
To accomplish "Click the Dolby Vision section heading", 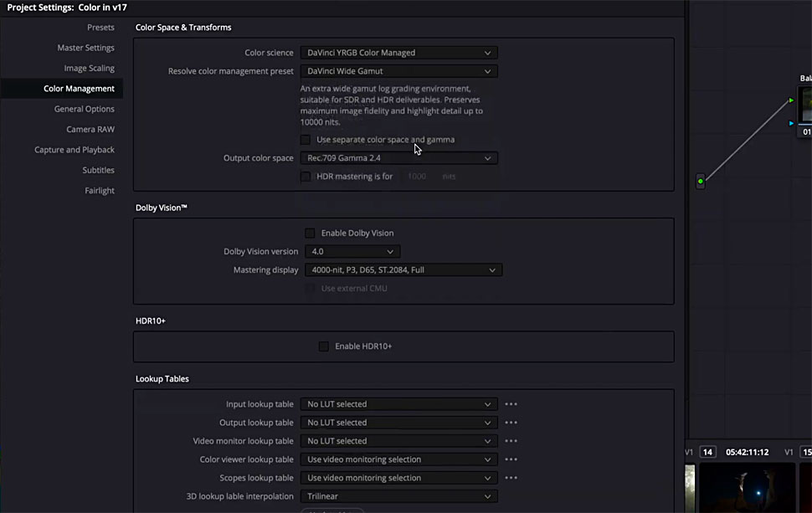I will pos(161,208).
